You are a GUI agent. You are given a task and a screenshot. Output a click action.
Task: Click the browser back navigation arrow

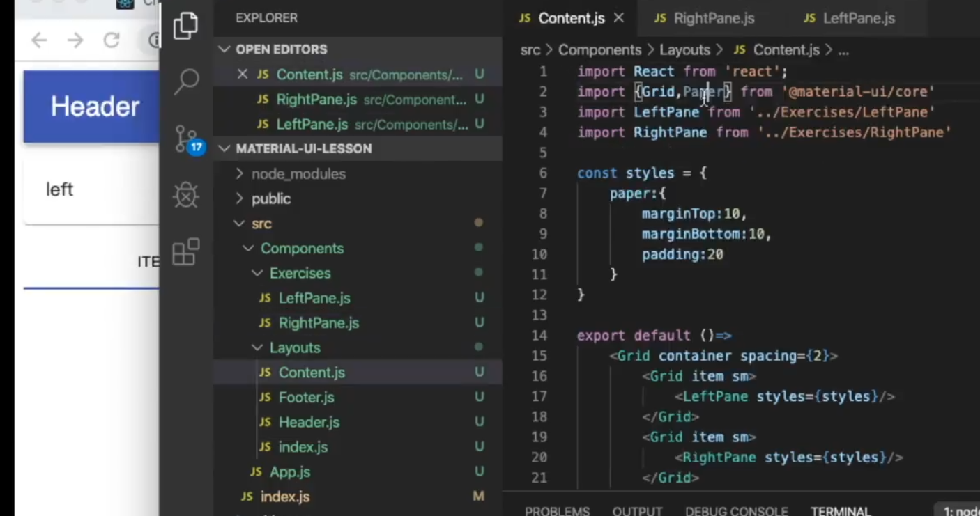pyautogui.click(x=39, y=40)
